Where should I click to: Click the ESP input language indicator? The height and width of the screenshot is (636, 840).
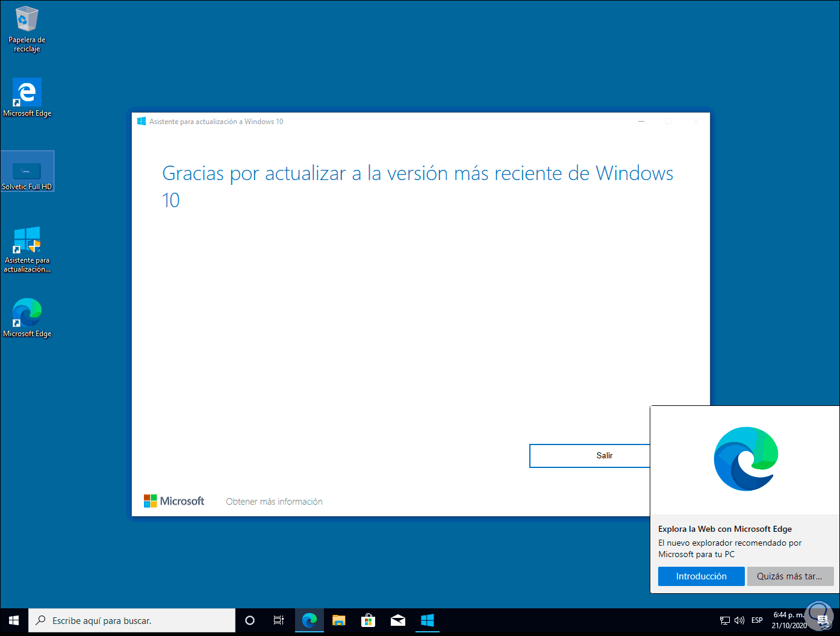(x=757, y=620)
